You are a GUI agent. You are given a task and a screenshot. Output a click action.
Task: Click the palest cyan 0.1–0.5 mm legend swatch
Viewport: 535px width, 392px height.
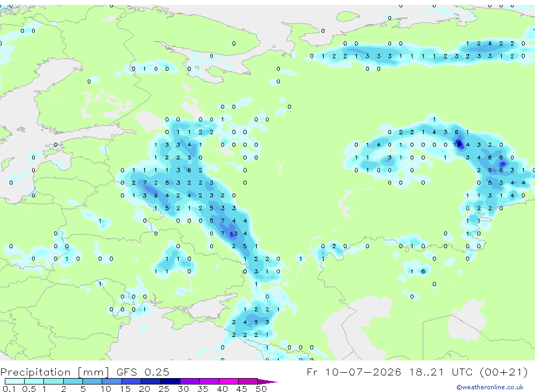pos(14,381)
